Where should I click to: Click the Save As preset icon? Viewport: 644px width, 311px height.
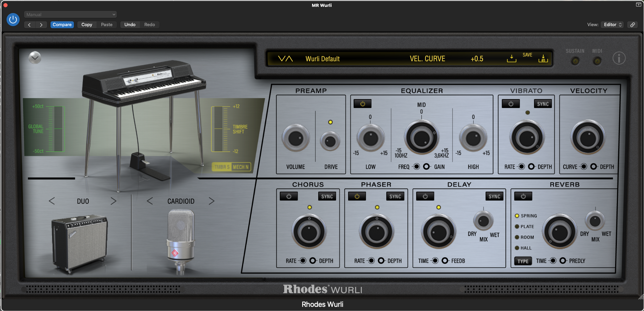(543, 58)
